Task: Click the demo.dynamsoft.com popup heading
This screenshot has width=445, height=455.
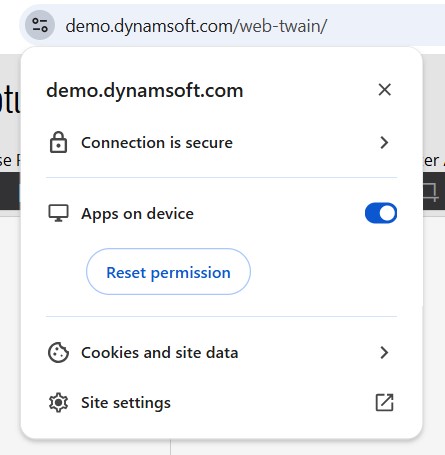Action: click(x=145, y=91)
